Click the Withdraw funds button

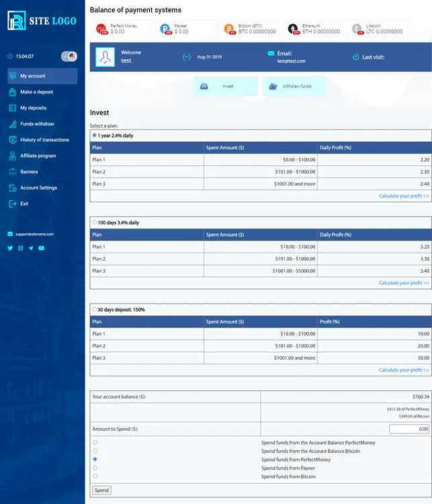295,86
